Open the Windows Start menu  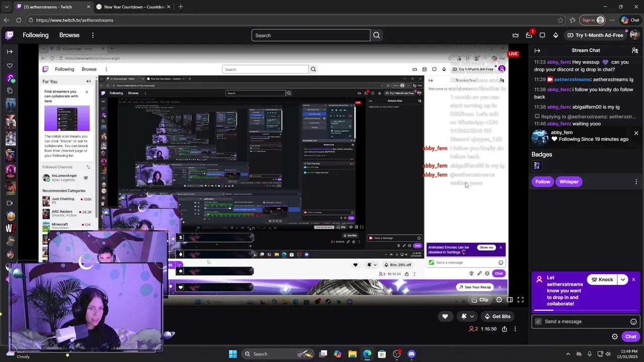[233, 354]
